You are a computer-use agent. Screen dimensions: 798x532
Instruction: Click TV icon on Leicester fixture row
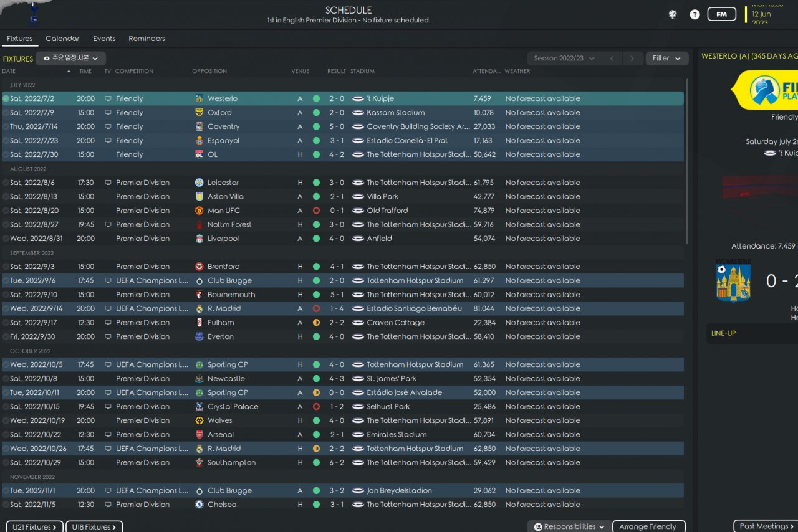(108, 183)
